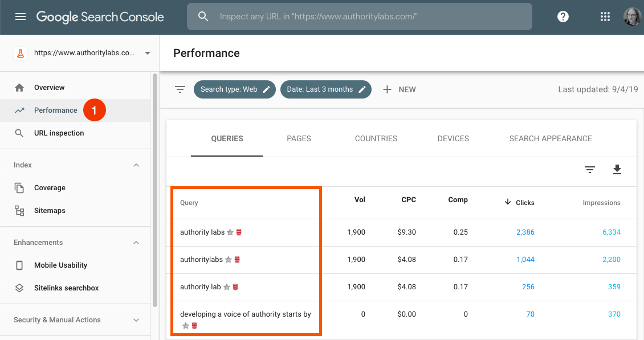Click the 370 impressions value
This screenshot has width=644, height=340.
pos(614,314)
